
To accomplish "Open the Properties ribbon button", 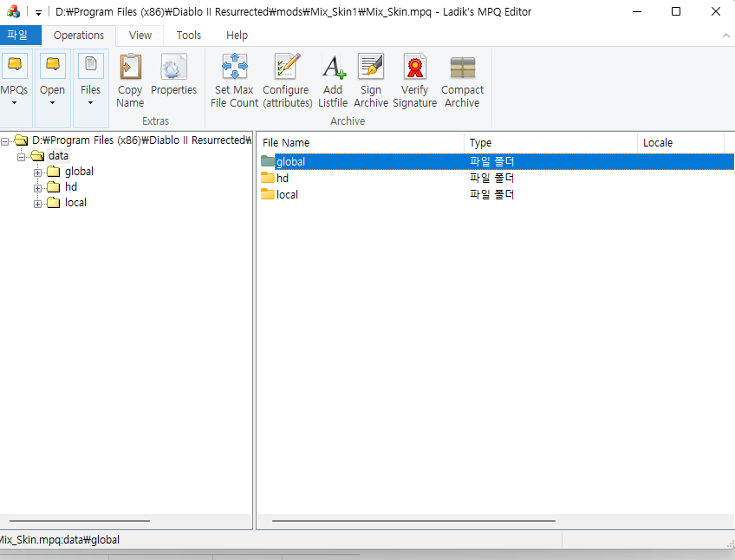I will coord(174,74).
